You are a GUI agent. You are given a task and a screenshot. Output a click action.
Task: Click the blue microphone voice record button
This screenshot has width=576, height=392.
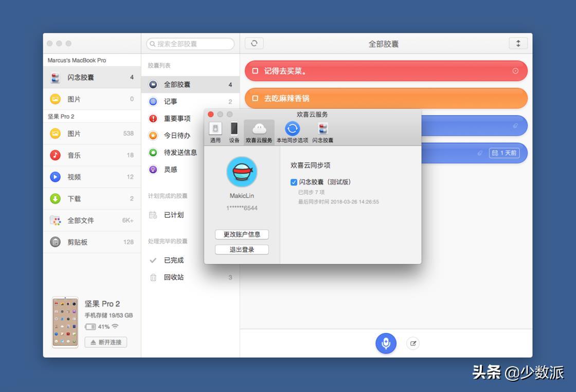tap(386, 343)
